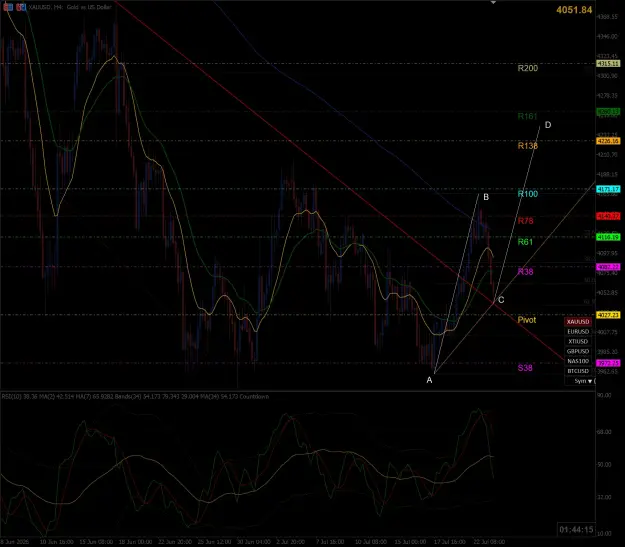Click the magenta price tag next to S38
This screenshot has width=625, height=547.
pos(608,363)
